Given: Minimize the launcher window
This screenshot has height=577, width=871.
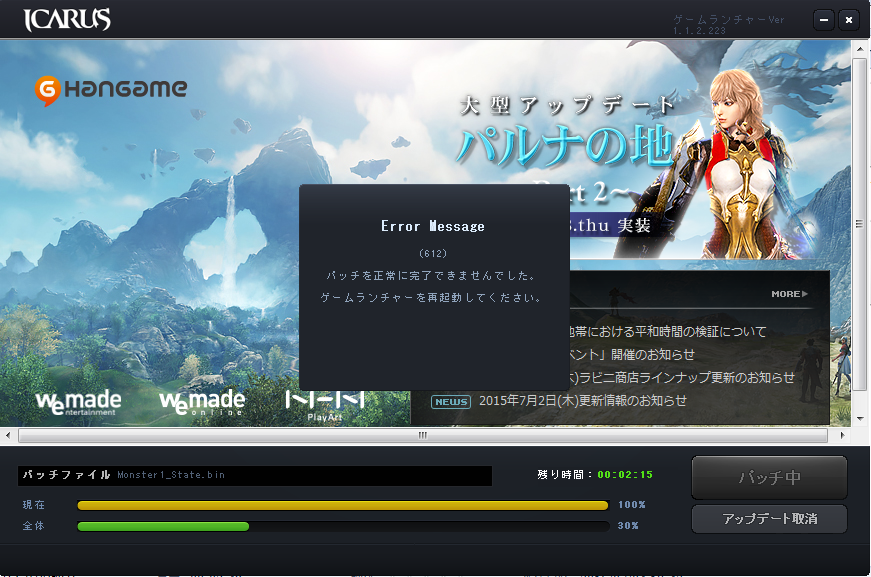Looking at the screenshot, I should coord(824,20).
